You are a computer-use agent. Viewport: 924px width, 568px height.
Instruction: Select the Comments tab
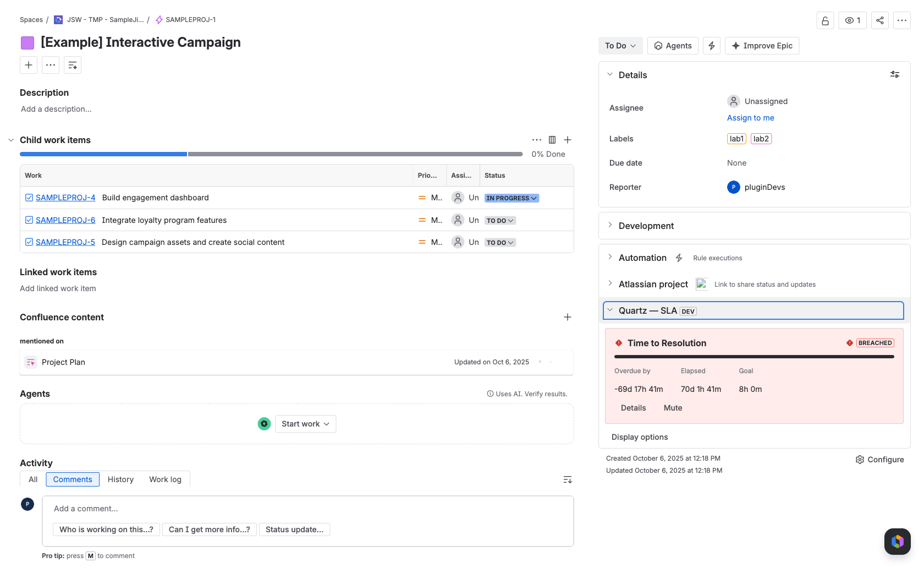pyautogui.click(x=73, y=479)
